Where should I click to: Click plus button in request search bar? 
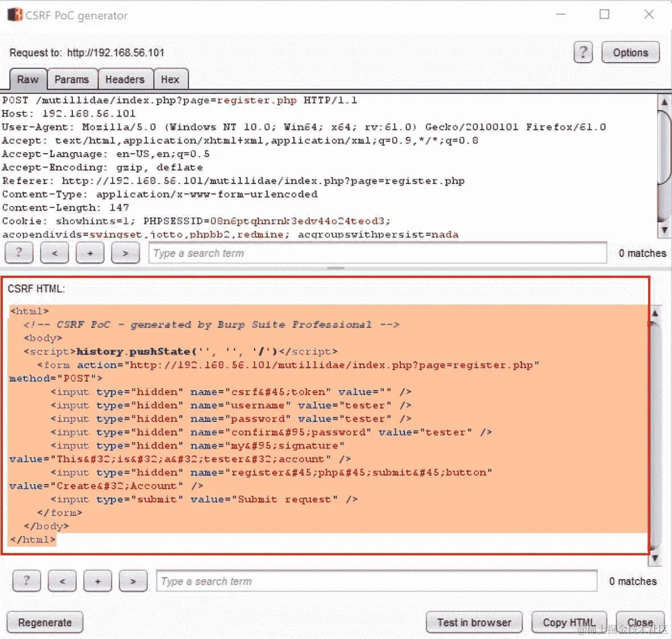pos(90,253)
